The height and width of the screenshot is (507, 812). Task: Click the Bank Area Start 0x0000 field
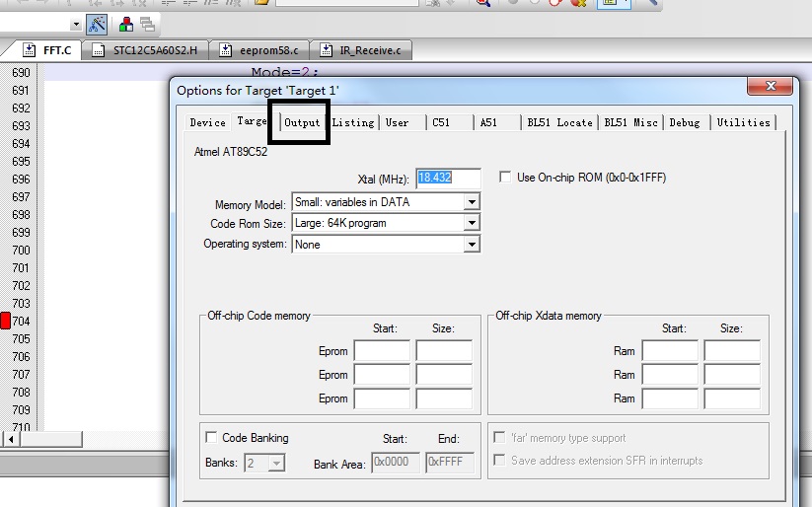click(x=396, y=462)
